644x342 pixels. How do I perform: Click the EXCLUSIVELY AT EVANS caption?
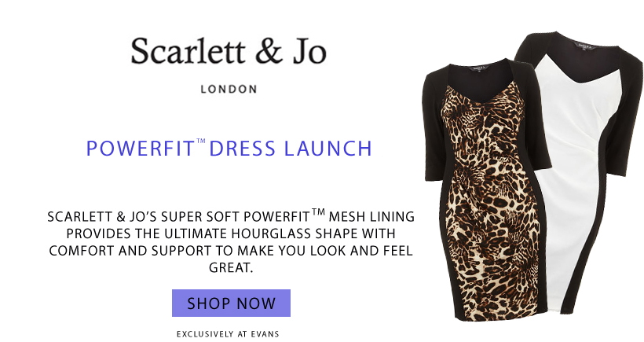[x=228, y=334]
